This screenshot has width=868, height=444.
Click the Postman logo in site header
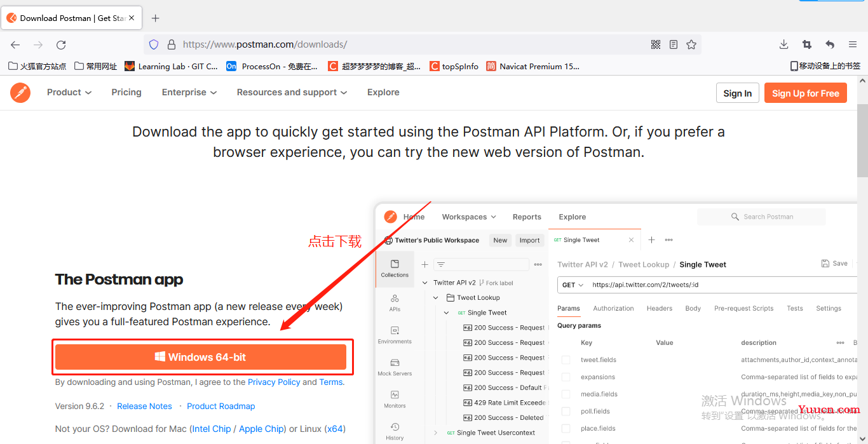[x=20, y=93]
